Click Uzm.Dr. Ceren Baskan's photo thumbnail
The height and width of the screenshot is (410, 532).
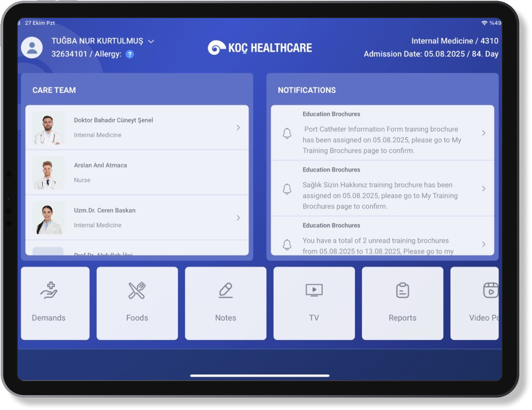coord(48,218)
